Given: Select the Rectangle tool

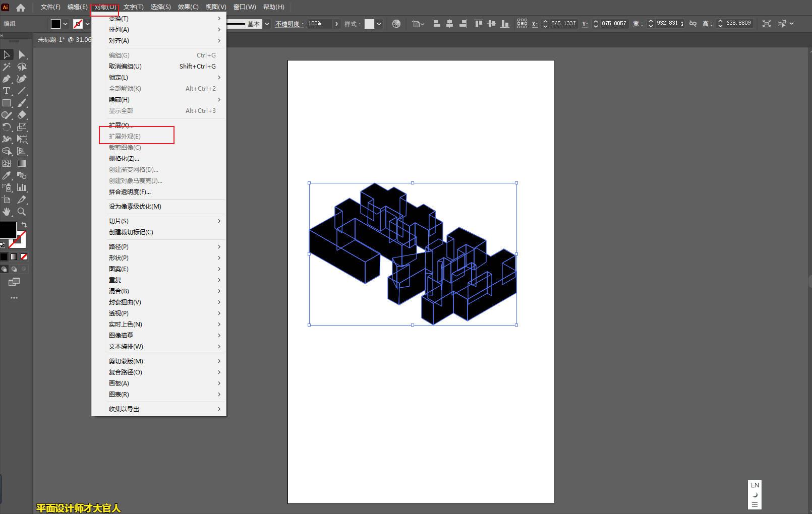Looking at the screenshot, I should pyautogui.click(x=7, y=103).
